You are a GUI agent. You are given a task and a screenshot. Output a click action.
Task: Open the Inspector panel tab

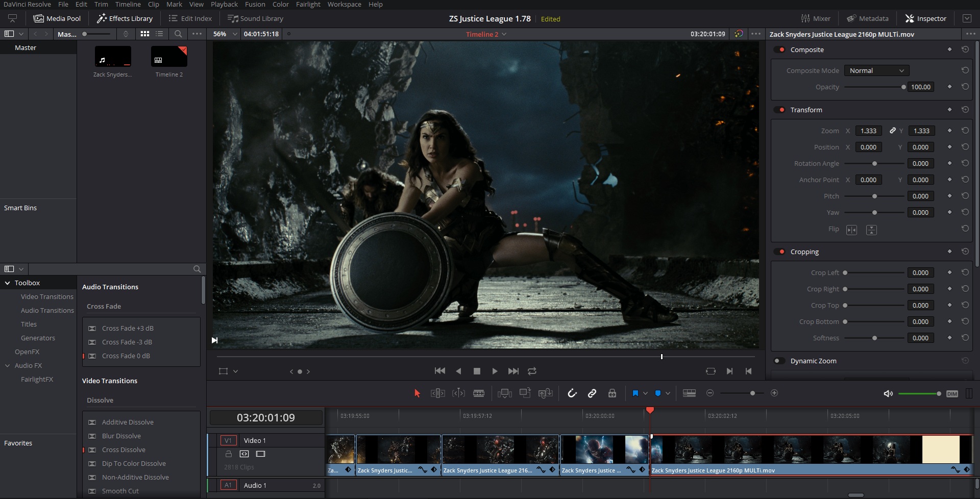[x=926, y=18]
